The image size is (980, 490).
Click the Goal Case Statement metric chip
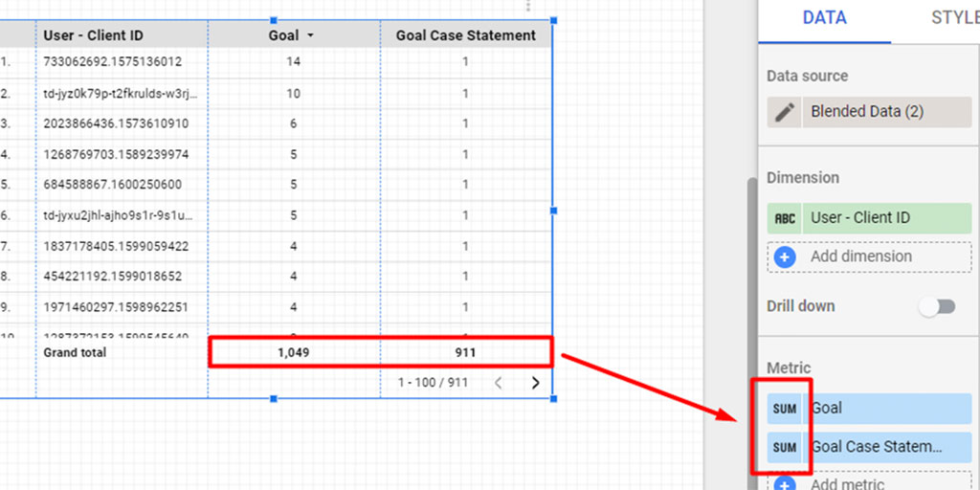pos(886,447)
